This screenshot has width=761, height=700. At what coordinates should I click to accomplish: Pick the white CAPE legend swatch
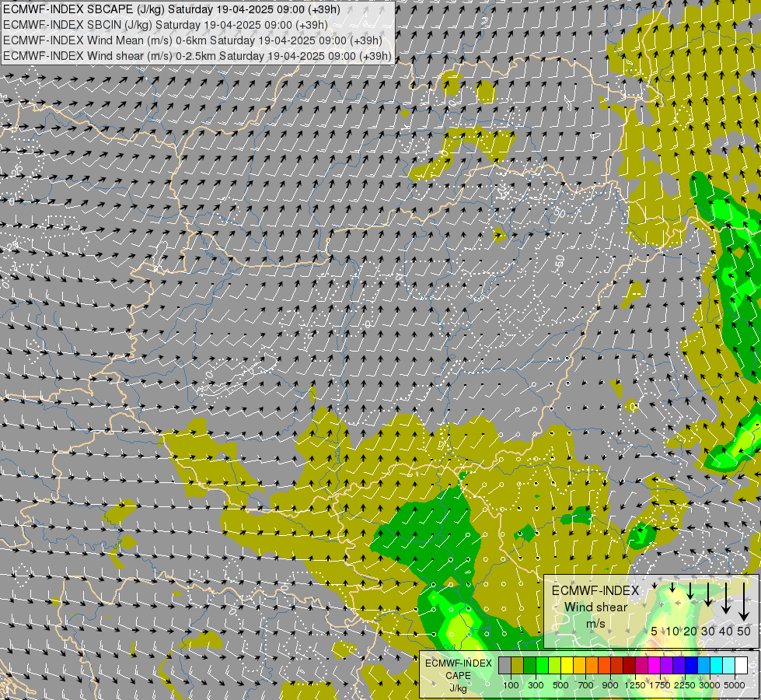tap(742, 666)
